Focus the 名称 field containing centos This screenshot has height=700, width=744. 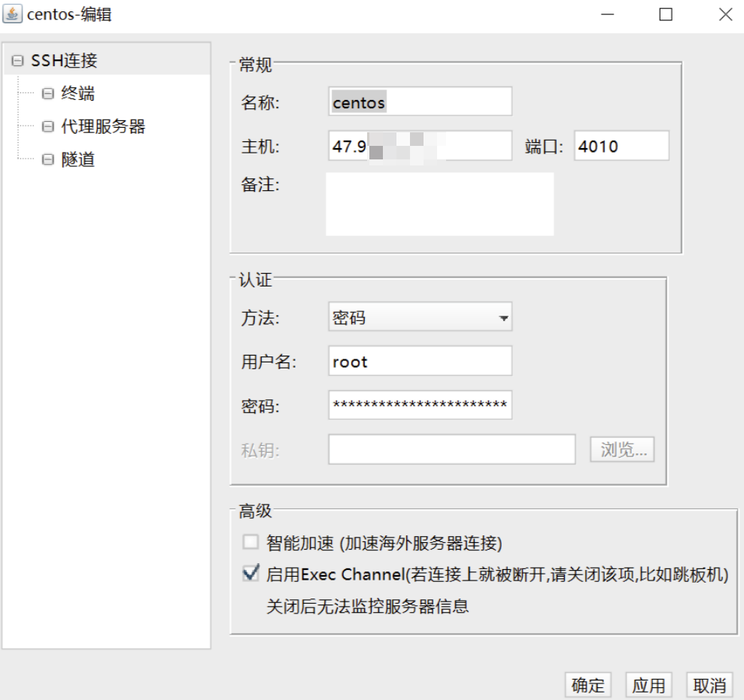420,101
